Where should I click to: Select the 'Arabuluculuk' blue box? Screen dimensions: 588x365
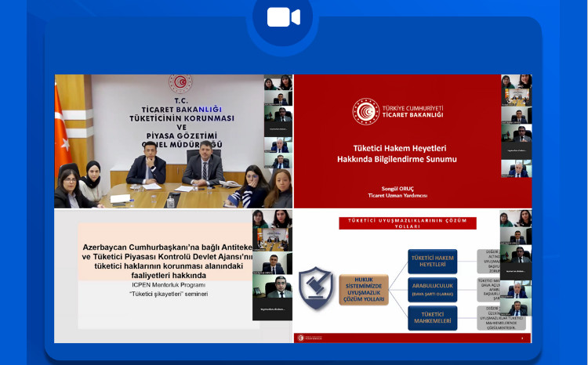coord(432,290)
